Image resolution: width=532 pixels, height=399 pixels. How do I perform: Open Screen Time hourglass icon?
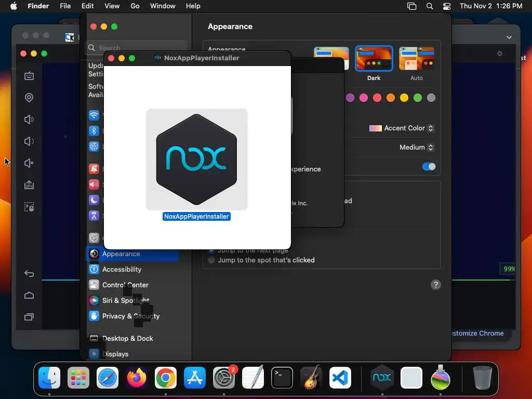pos(94,216)
